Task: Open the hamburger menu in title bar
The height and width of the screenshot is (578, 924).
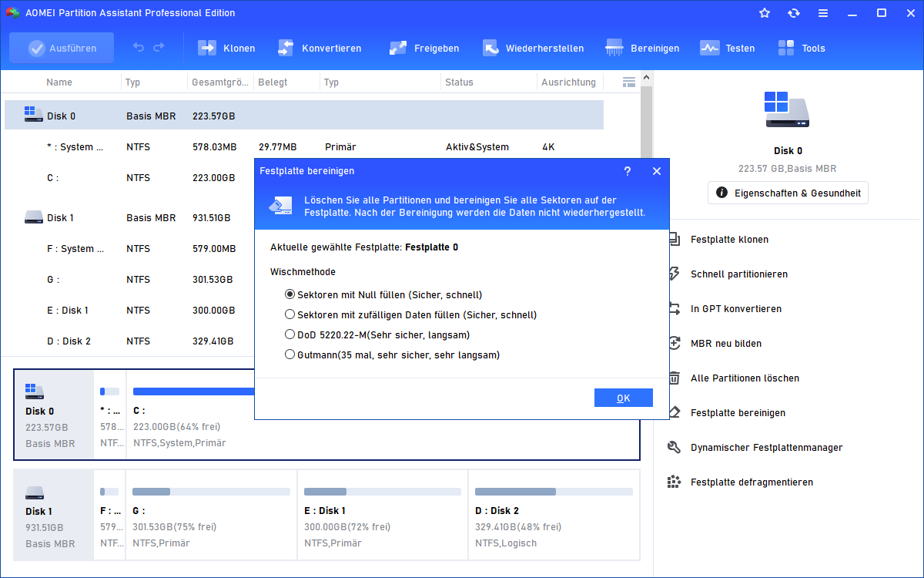Action: coord(823,13)
